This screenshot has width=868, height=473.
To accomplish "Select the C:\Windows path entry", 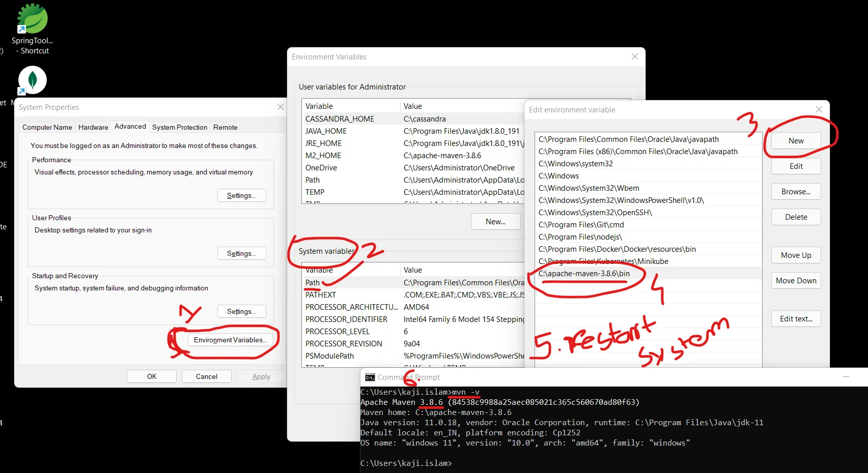I will coord(649,176).
